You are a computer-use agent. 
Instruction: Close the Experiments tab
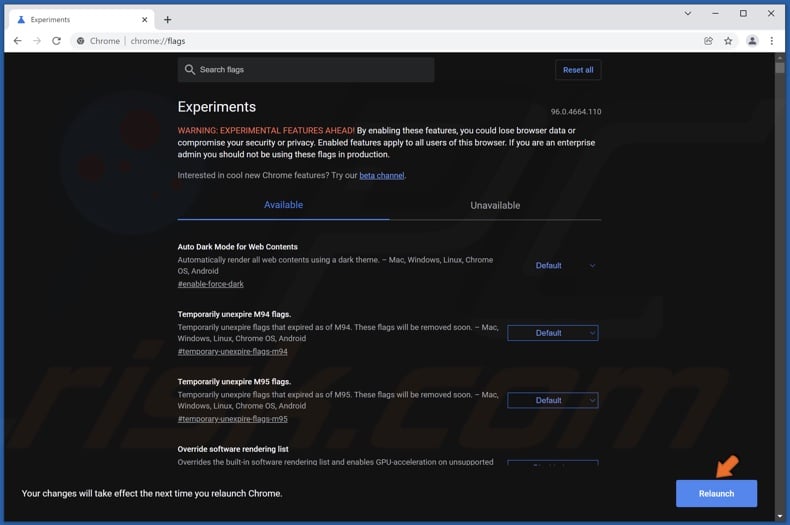[145, 20]
